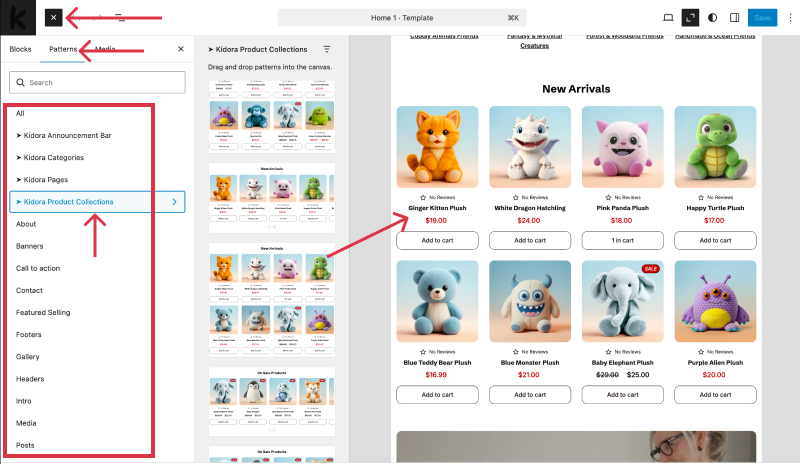The width and height of the screenshot is (800, 464).
Task: Click the filter icon beside Kidora Product Collections
Action: pos(327,49)
